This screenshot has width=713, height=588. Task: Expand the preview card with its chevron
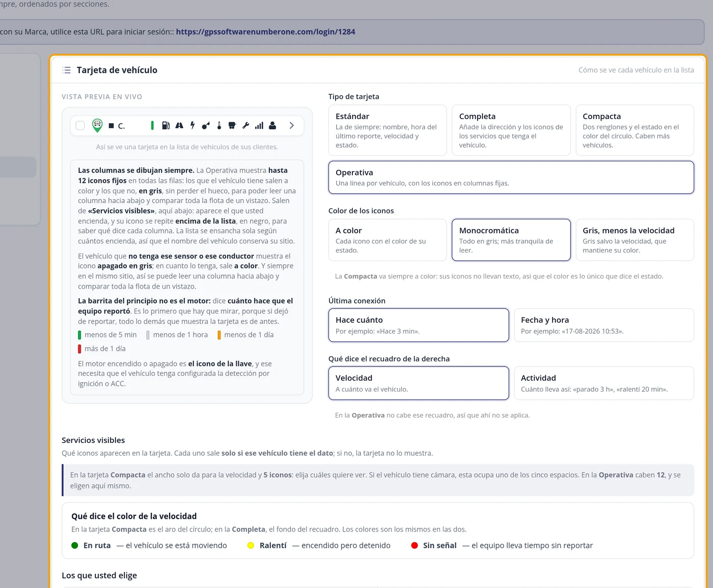pos(292,125)
